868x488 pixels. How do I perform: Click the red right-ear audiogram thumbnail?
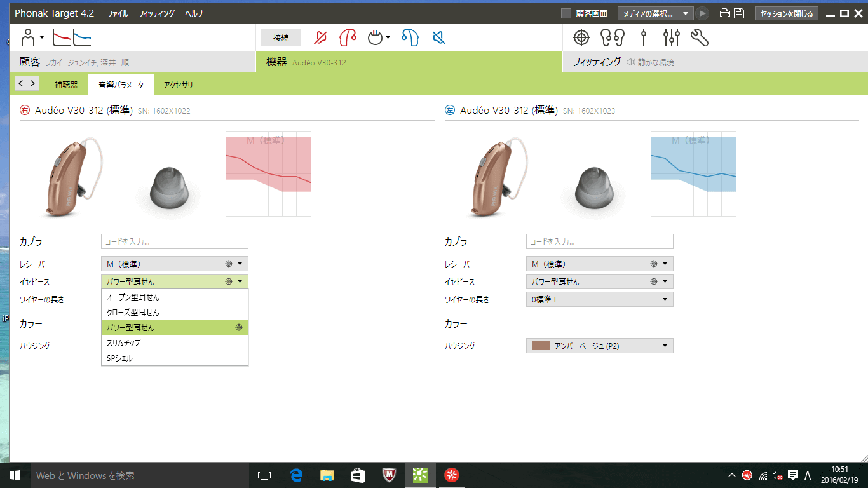(x=269, y=173)
